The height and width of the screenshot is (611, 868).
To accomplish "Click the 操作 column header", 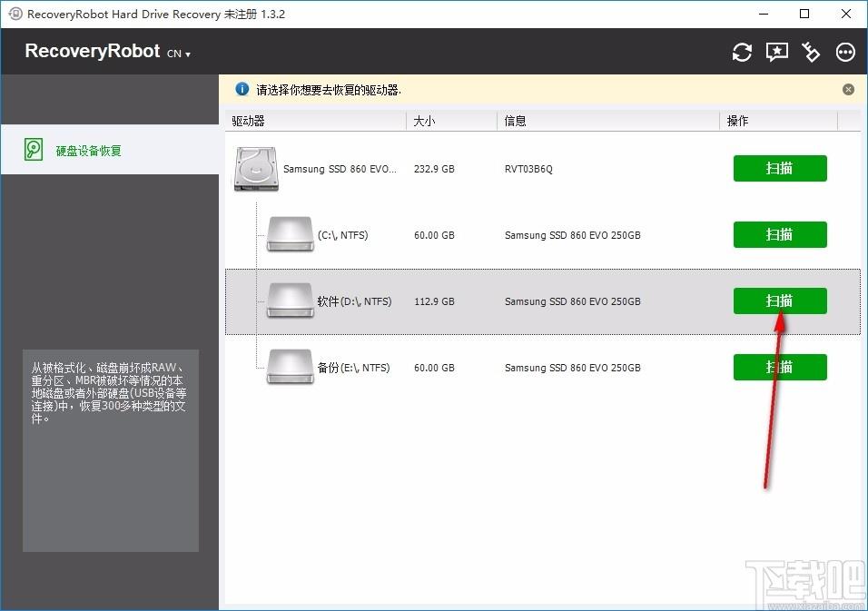I will (x=779, y=121).
